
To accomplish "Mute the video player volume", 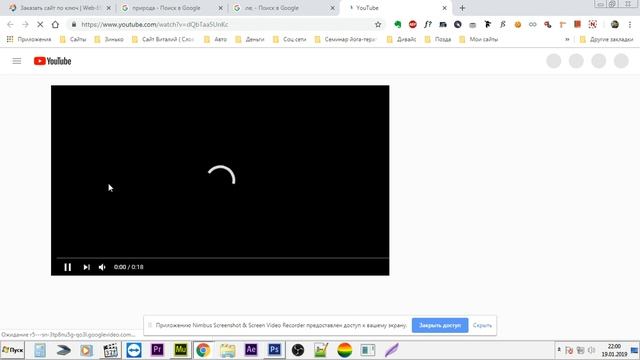I will [x=102, y=267].
